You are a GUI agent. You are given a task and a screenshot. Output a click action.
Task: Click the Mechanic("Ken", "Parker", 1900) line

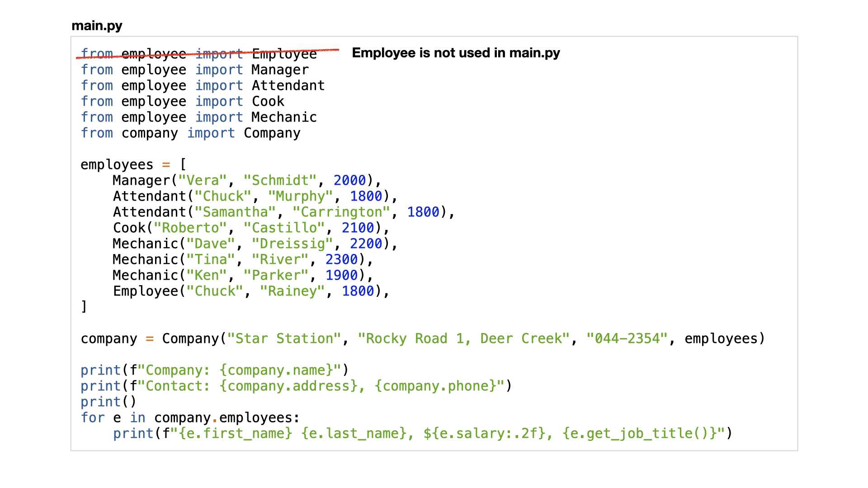click(x=243, y=275)
